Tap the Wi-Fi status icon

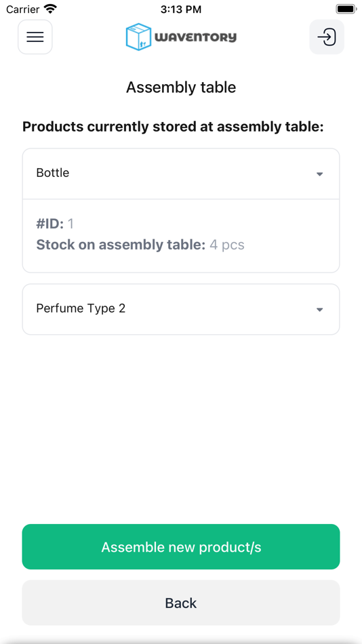point(51,9)
